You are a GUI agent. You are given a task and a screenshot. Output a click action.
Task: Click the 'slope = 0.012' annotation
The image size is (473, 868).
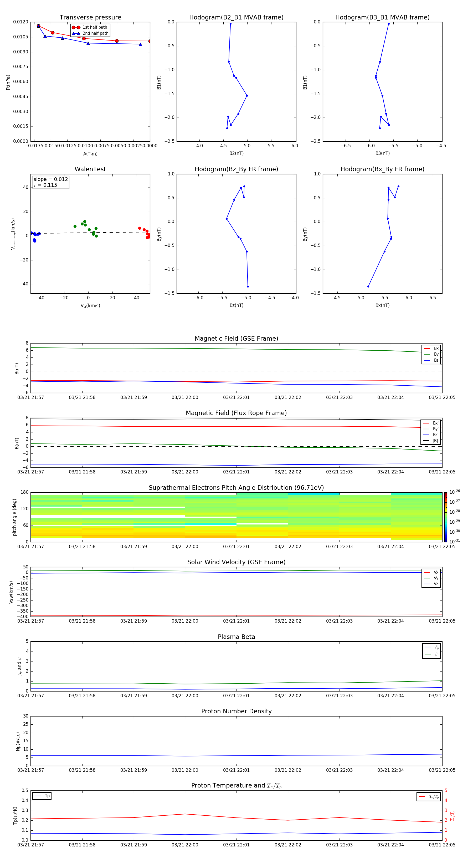[51, 179]
